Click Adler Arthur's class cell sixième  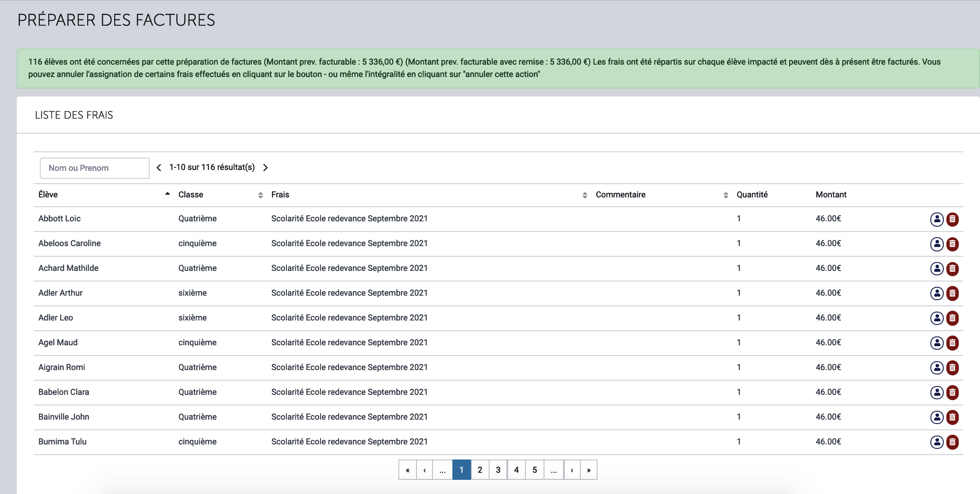(x=193, y=293)
